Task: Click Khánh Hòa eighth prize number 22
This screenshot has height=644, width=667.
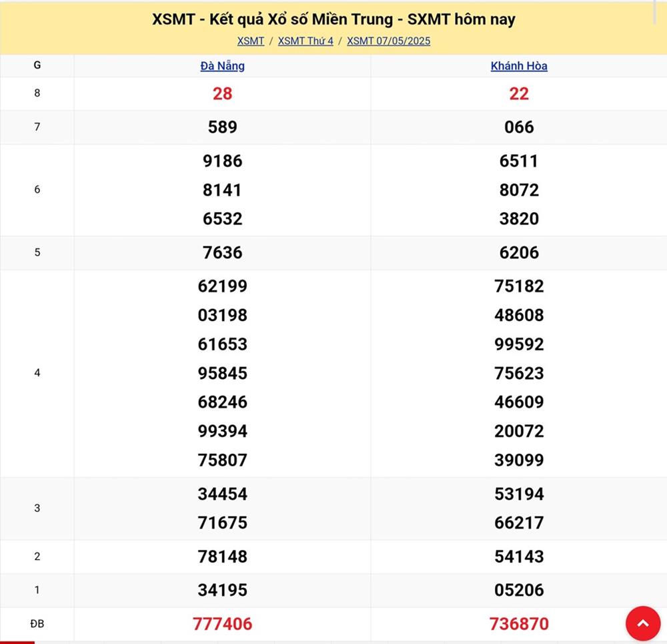Action: click(519, 93)
